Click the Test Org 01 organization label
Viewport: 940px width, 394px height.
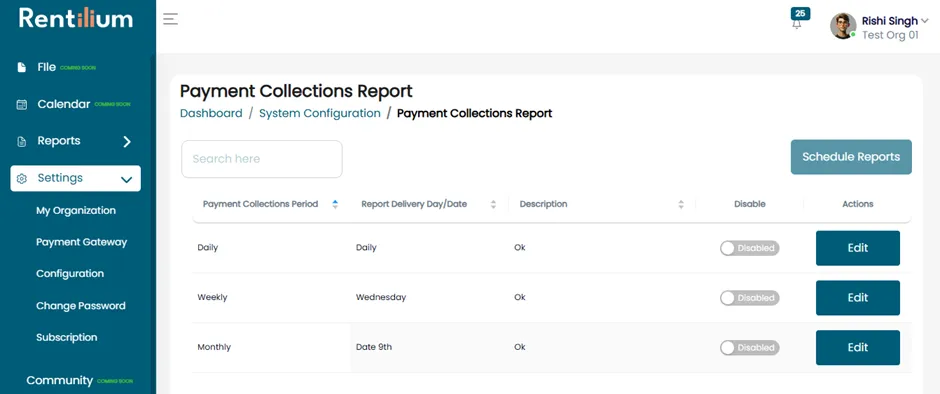point(890,35)
